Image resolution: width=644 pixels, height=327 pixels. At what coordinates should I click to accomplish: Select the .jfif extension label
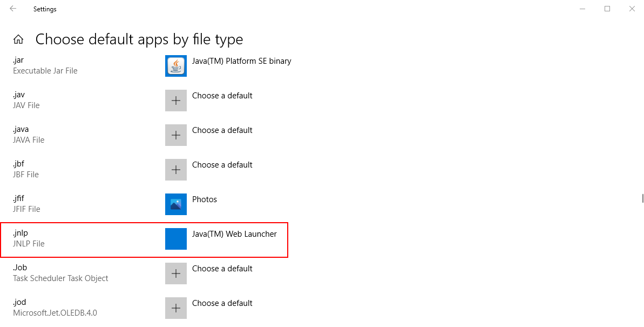tap(18, 199)
